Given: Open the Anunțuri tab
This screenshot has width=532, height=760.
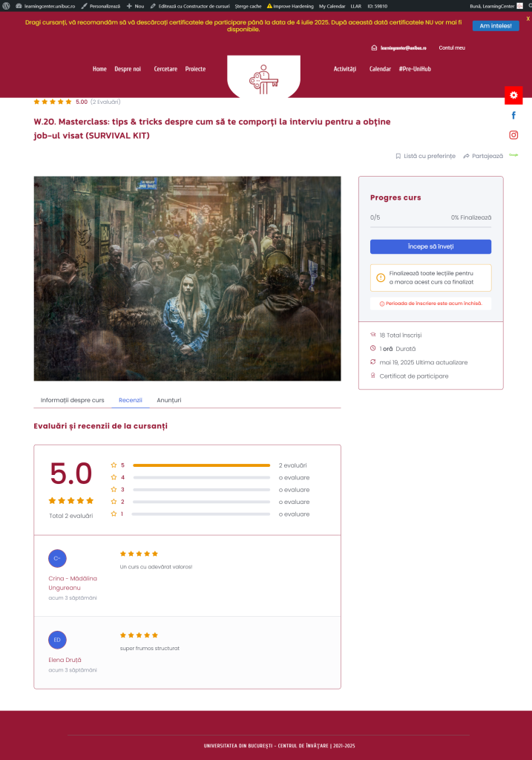Looking at the screenshot, I should (168, 400).
